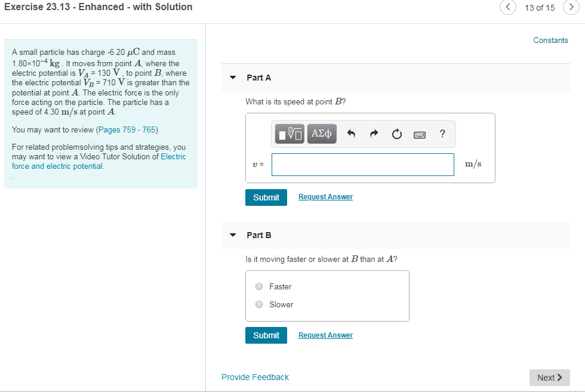Image resolution: width=585 pixels, height=392 pixels.
Task: Collapse the Part A section
Action: (232, 78)
